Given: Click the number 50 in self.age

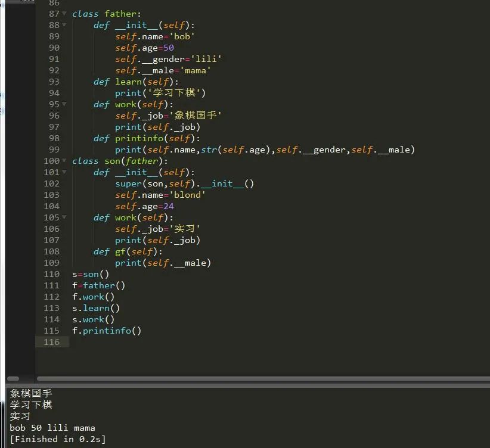Looking at the screenshot, I should [x=168, y=48].
